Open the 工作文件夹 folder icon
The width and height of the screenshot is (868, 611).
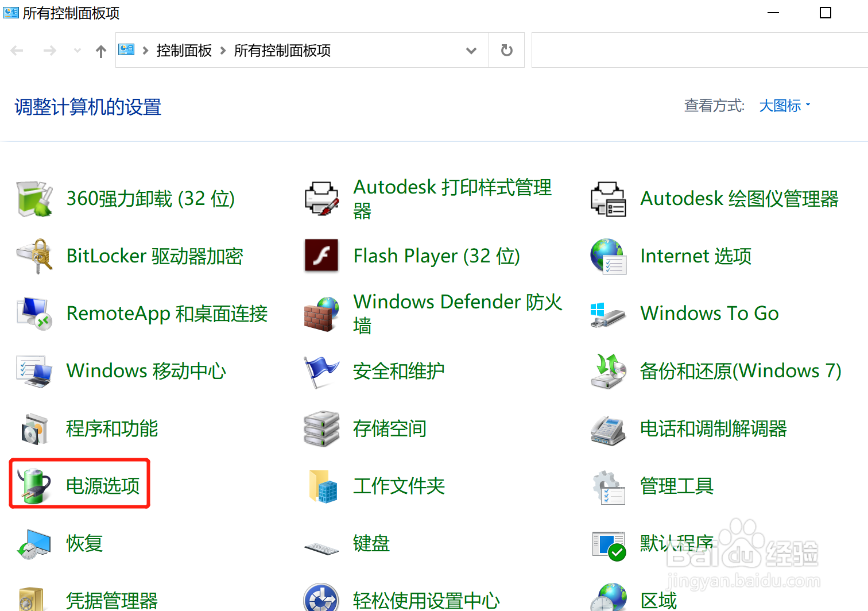click(x=323, y=486)
